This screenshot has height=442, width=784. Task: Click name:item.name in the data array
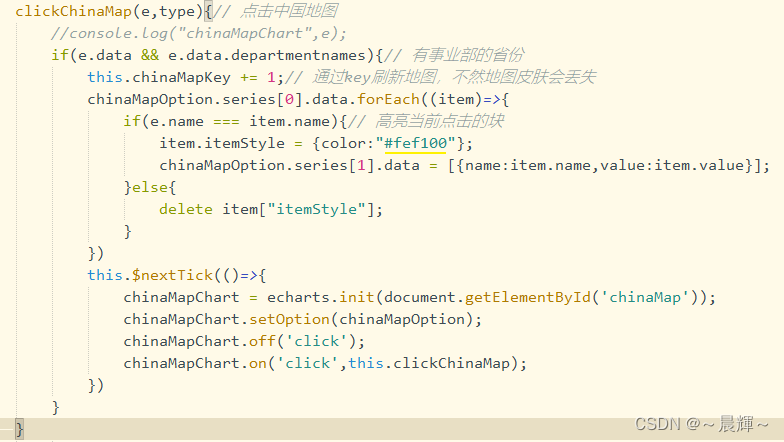point(528,165)
